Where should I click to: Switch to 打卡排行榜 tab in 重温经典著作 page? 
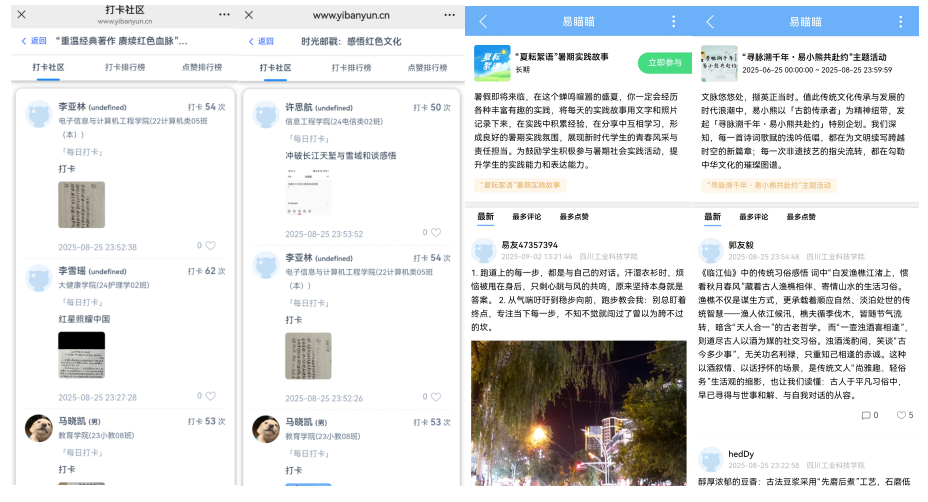(125, 67)
